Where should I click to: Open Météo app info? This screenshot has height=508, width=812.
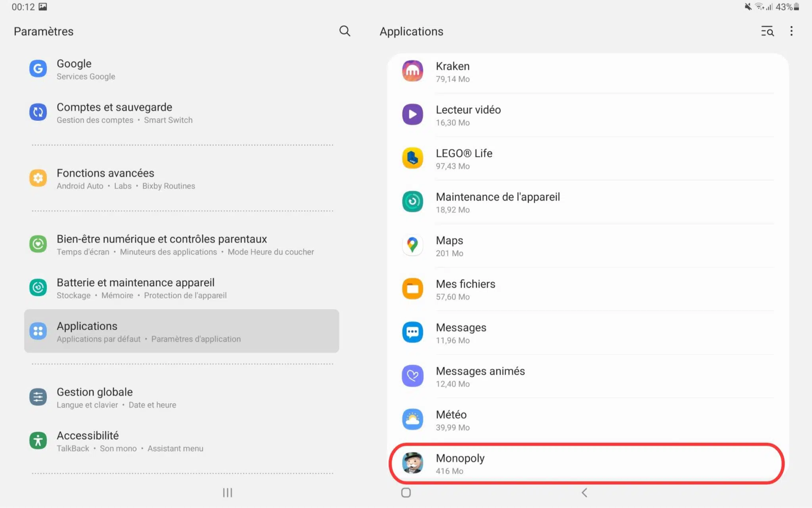(x=588, y=420)
